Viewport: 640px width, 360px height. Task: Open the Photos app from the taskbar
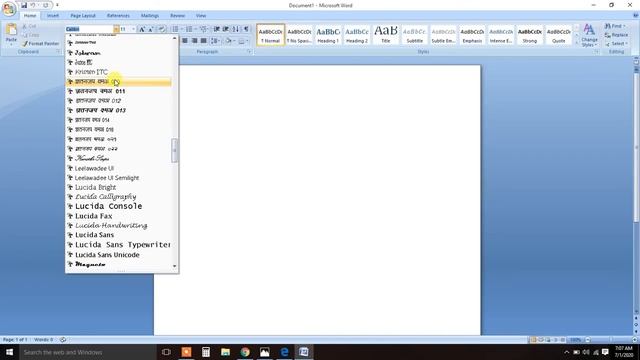(x=264, y=352)
